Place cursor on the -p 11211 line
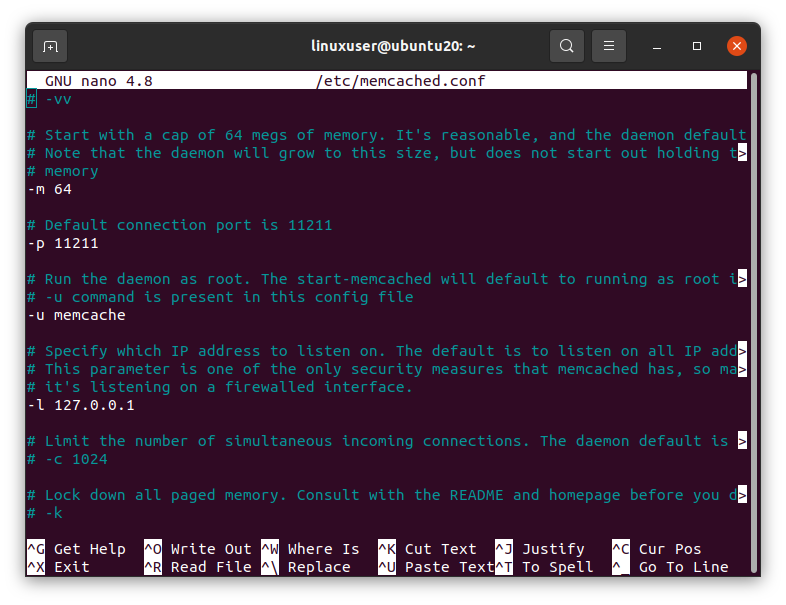The width and height of the screenshot is (786, 605). pyautogui.click(x=63, y=243)
